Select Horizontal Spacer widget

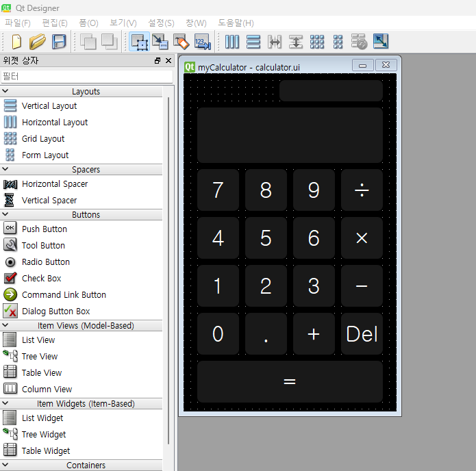55,184
